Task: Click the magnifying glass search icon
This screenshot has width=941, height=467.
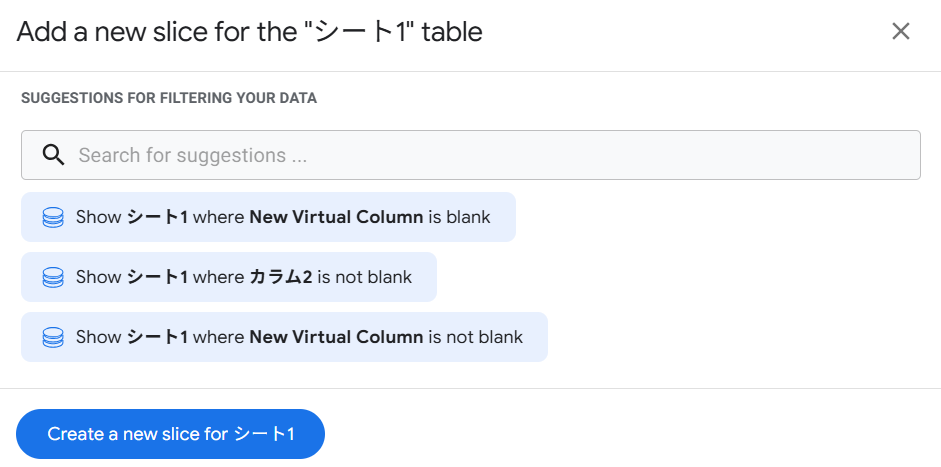Action: click(x=53, y=155)
